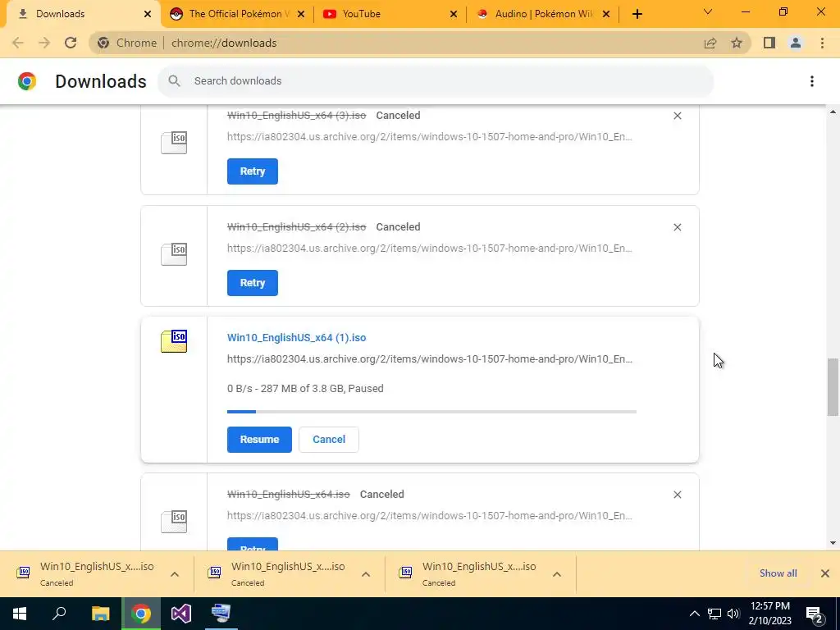840x630 pixels.
Task: Open the profile avatar icon
Action: click(796, 43)
